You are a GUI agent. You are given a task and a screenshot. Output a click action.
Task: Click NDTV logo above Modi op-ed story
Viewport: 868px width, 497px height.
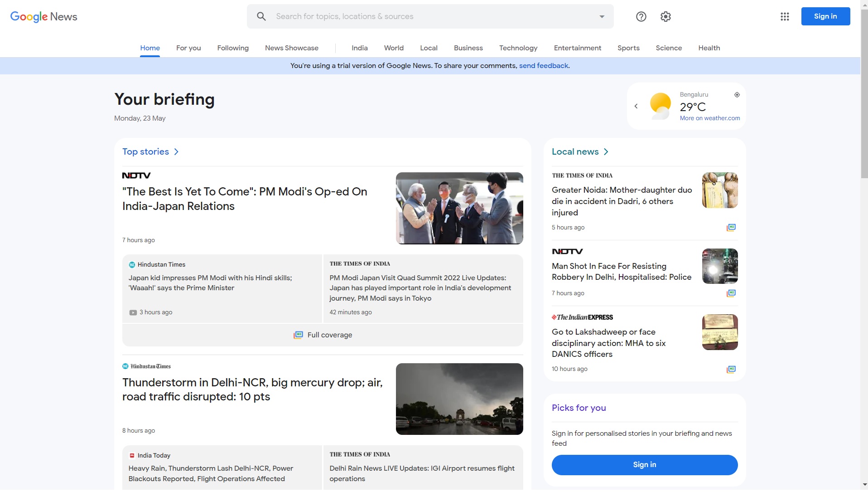(136, 175)
